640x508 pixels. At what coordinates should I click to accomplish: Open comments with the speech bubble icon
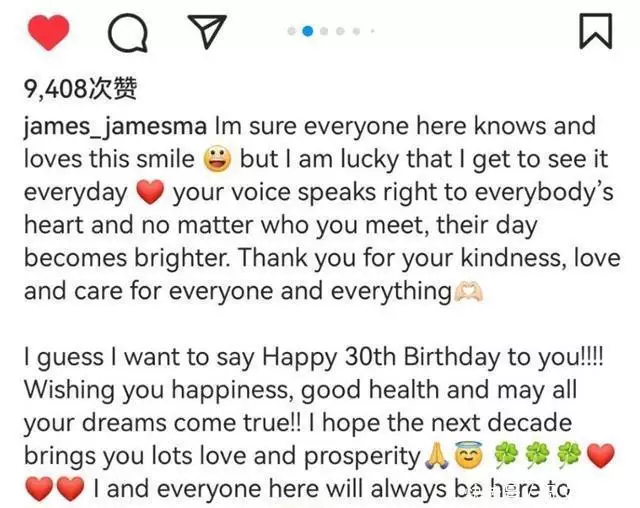128,32
